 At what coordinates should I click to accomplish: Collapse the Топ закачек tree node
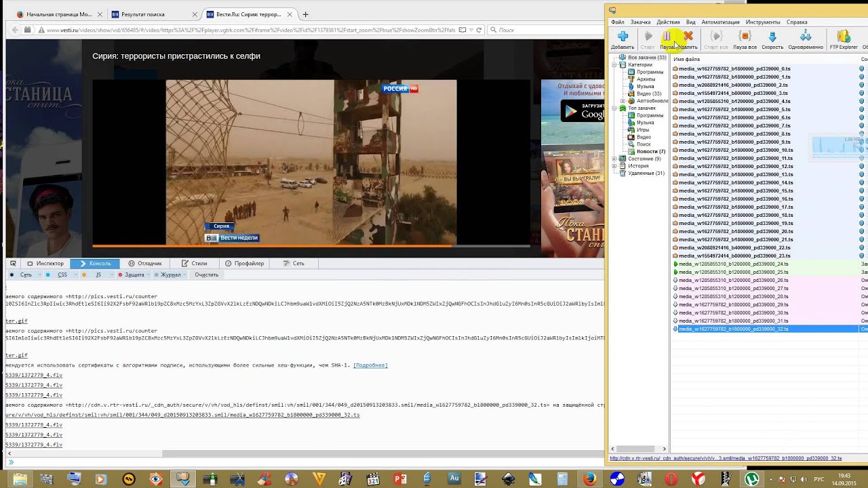click(614, 108)
